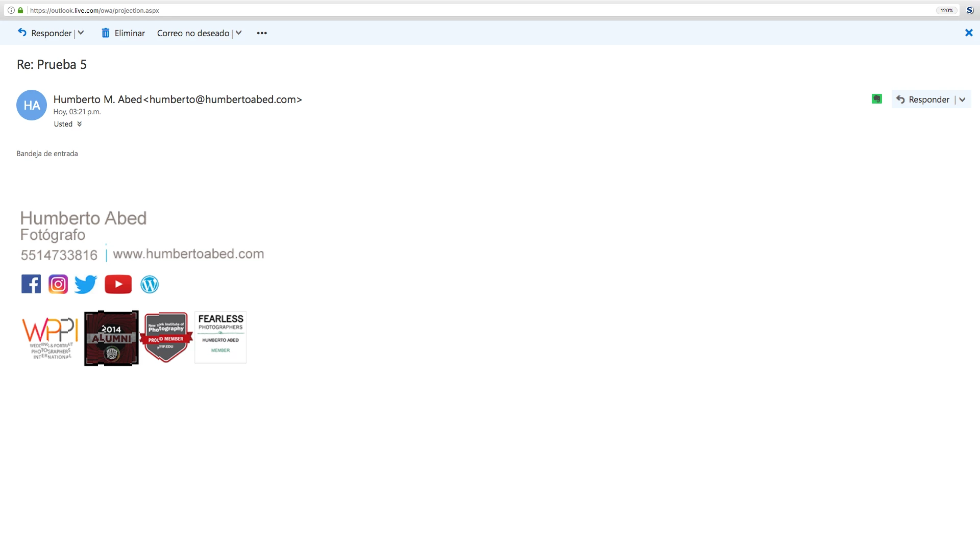The image size is (980, 551).
Task: Expand the Correo no deseado dropdown arrow
Action: coord(238,33)
